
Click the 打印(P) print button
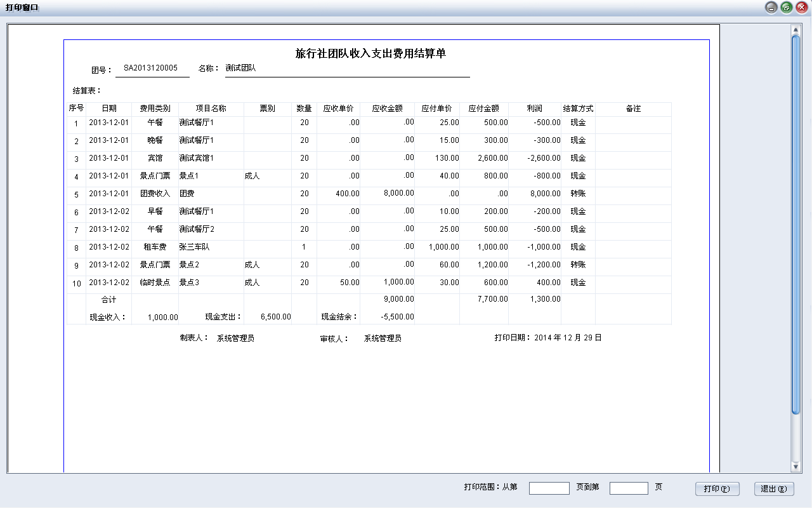[717, 489]
